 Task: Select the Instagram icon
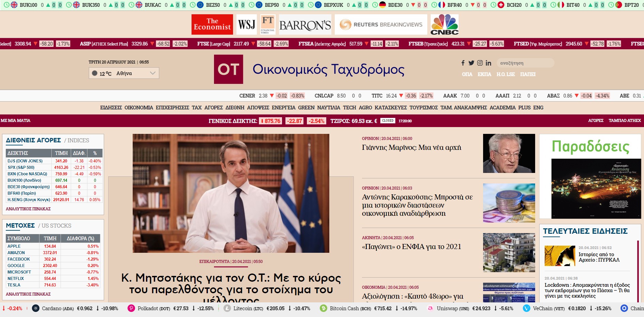[x=480, y=63]
